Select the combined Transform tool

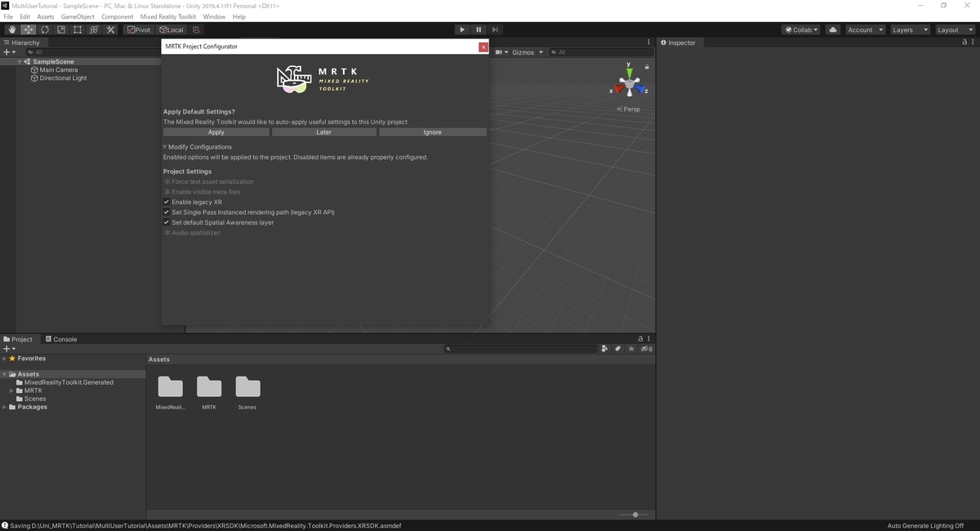(94, 29)
